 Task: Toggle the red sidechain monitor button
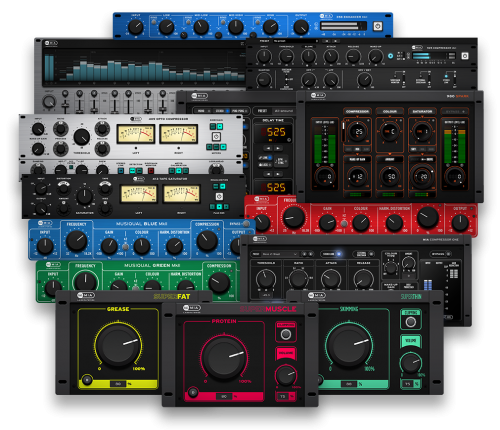(151, 171)
